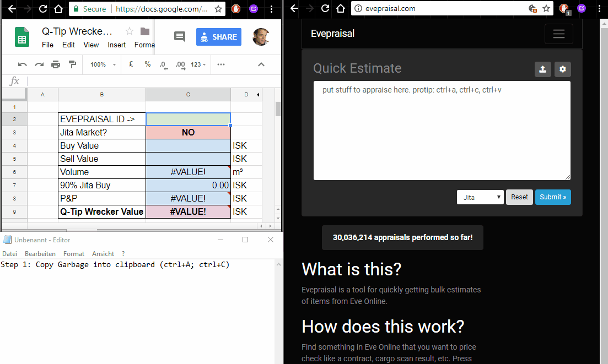Viewport: 608px width, 364px height.
Task: Open the Insert menu in Sheets
Action: (117, 45)
